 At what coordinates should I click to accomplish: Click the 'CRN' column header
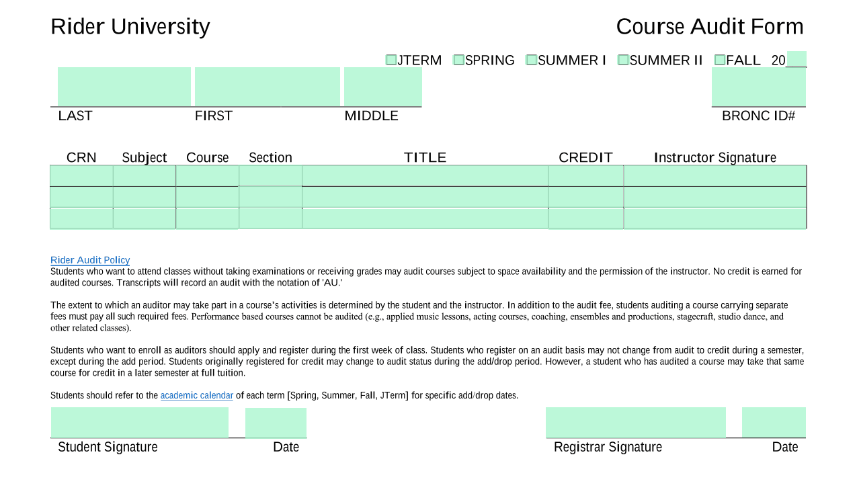click(81, 157)
